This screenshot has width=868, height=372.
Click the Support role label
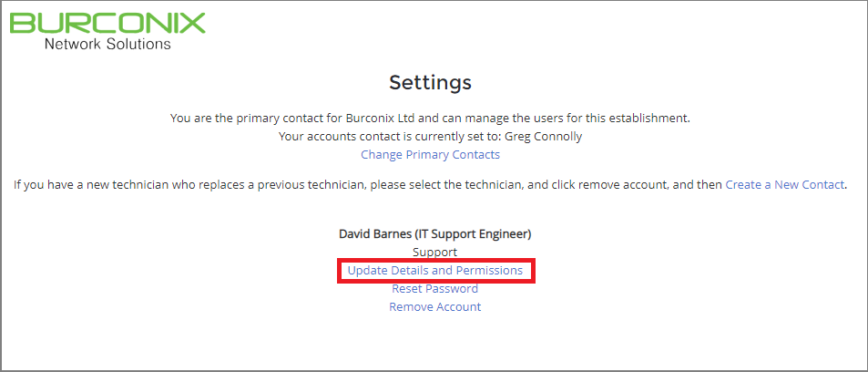click(x=435, y=253)
